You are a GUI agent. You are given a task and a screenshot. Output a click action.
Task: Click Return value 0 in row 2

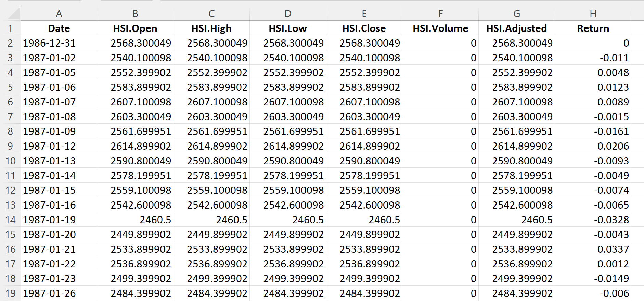(x=593, y=43)
